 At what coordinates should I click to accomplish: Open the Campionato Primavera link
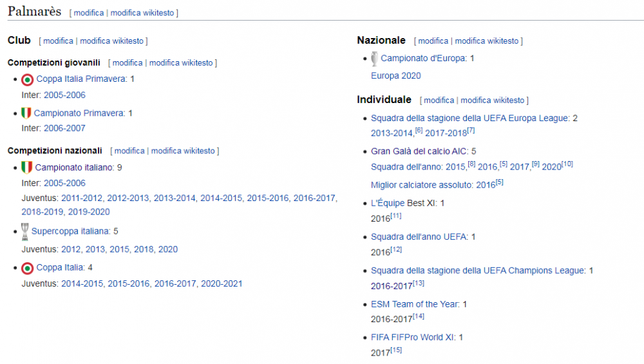[x=79, y=113]
